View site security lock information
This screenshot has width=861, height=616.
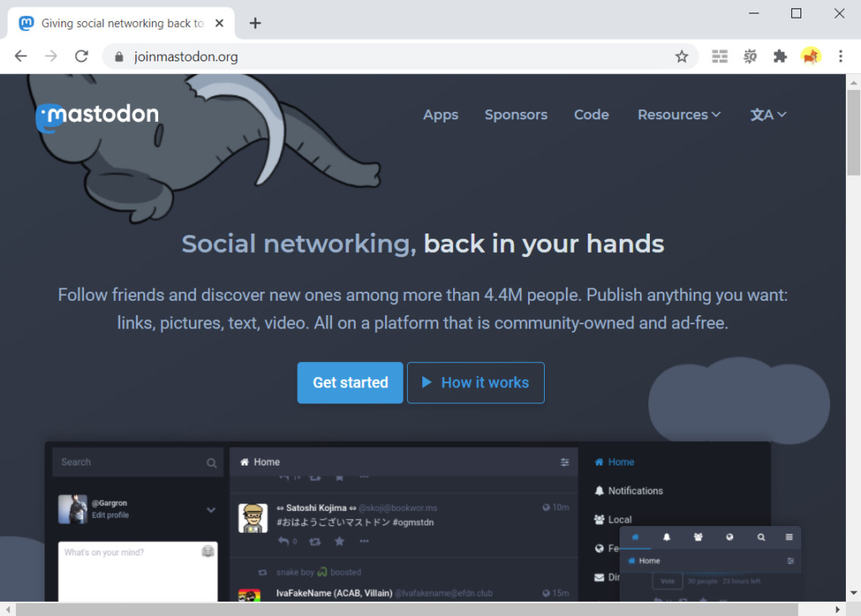[119, 56]
